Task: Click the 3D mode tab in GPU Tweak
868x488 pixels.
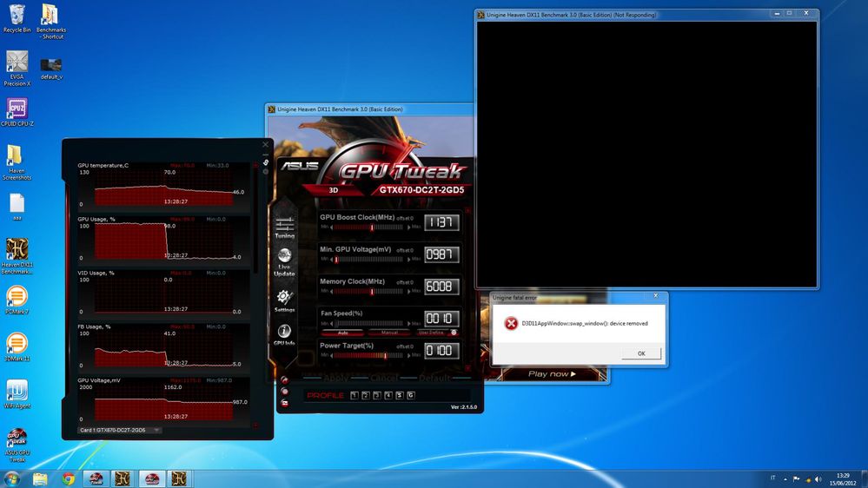Action: click(x=334, y=190)
